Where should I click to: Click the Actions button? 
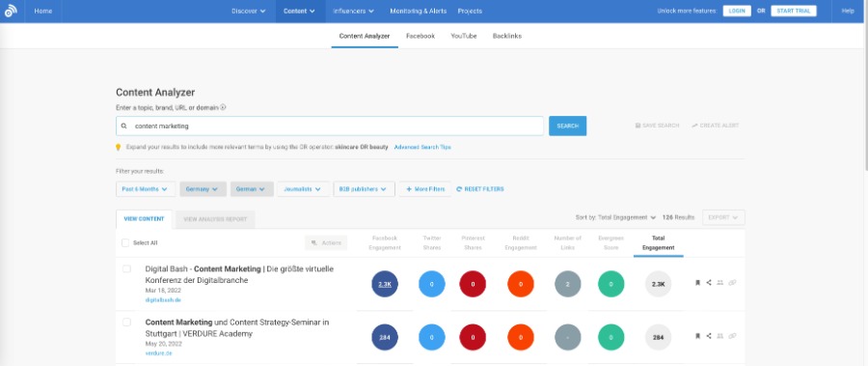[326, 243]
